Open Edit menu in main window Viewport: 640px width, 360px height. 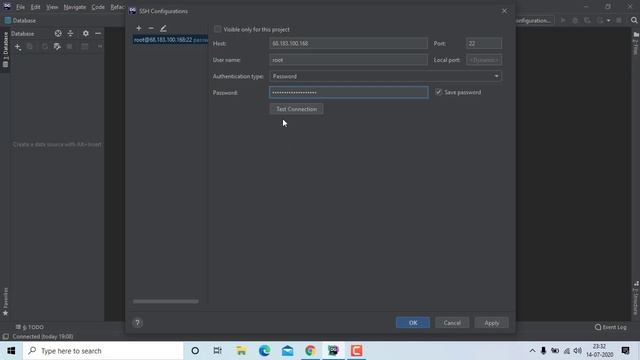tap(36, 7)
